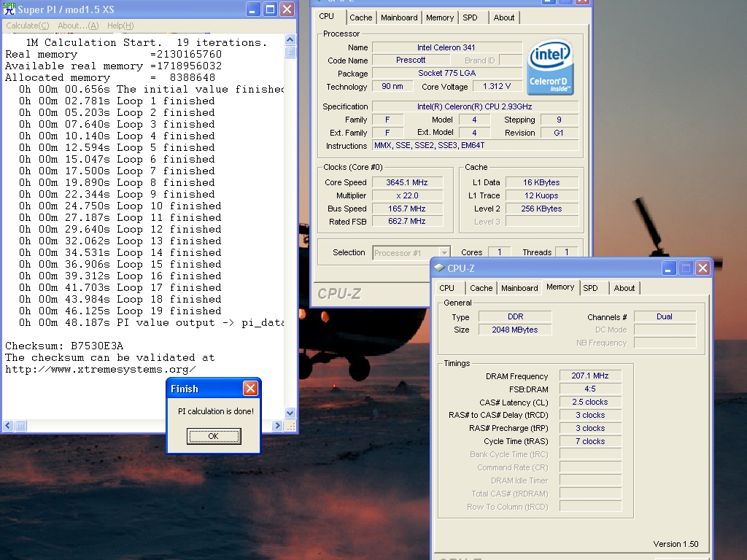This screenshot has width=747, height=560.
Task: Maximize the Super PI window
Action: pyautogui.click(x=270, y=9)
